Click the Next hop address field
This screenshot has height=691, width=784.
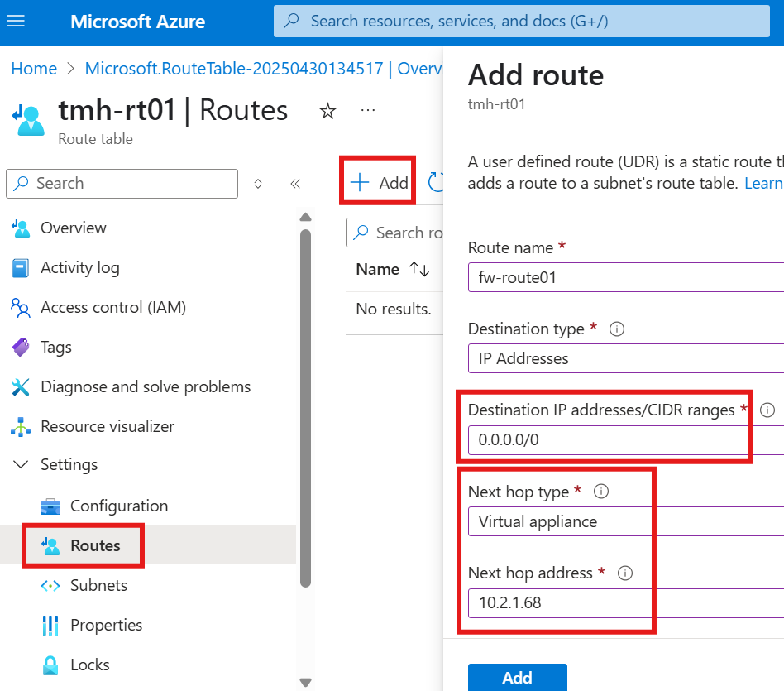[626, 603]
